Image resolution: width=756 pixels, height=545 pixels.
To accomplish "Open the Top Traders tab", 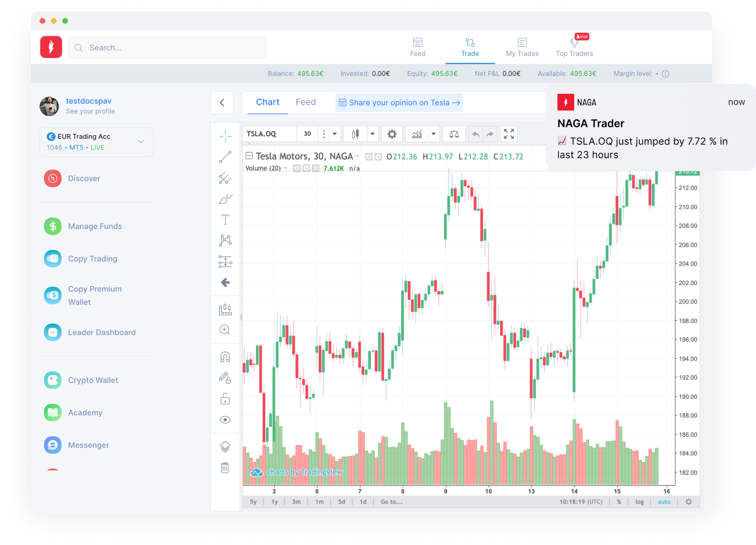I will pos(575,47).
